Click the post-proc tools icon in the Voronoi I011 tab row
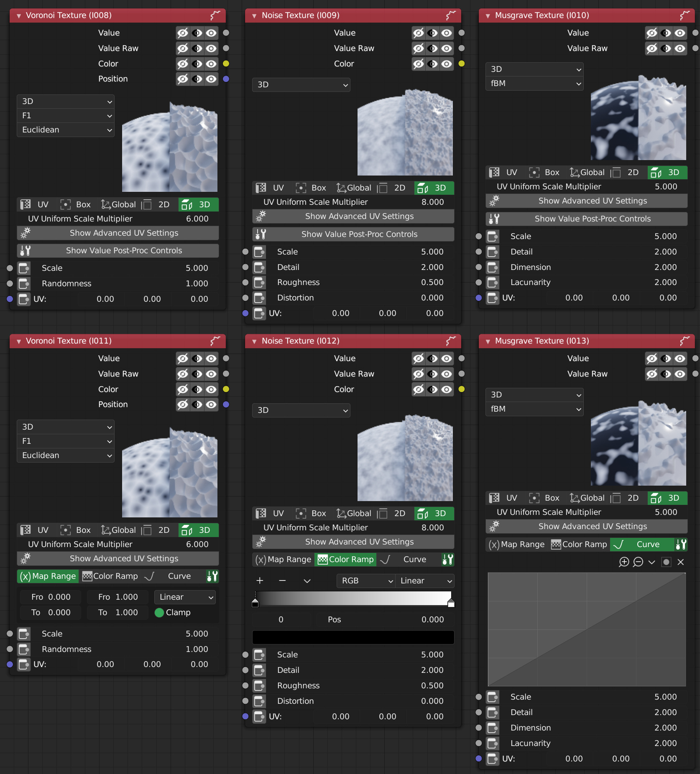Image resolution: width=700 pixels, height=774 pixels. pyautogui.click(x=212, y=576)
